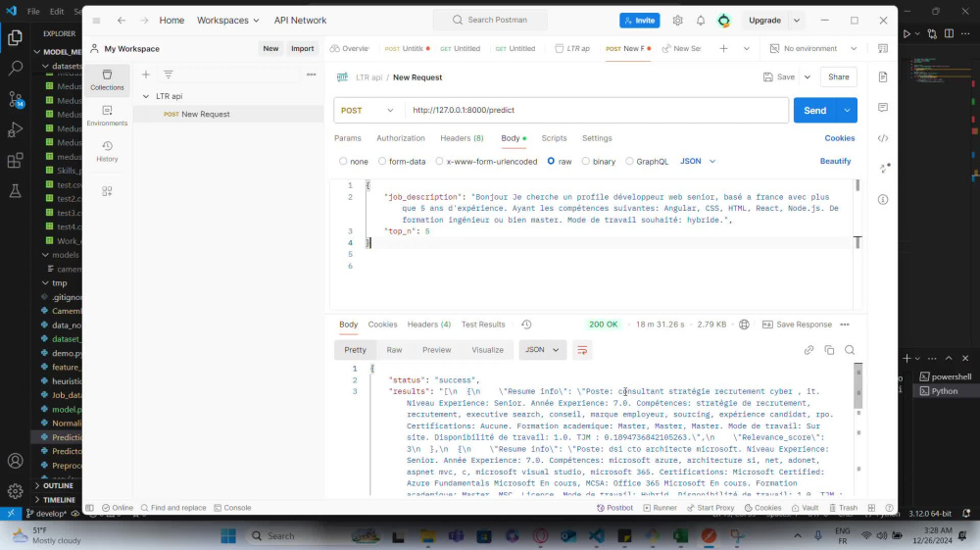Image resolution: width=980 pixels, height=550 pixels.
Task: Open the environment quick look icon
Action: click(x=883, y=48)
